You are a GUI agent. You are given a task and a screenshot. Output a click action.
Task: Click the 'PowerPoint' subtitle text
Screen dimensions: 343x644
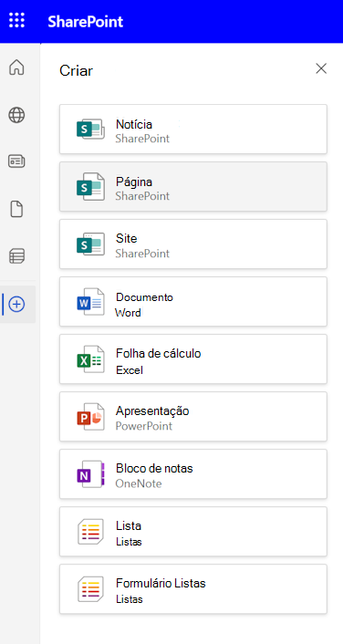[x=144, y=426]
